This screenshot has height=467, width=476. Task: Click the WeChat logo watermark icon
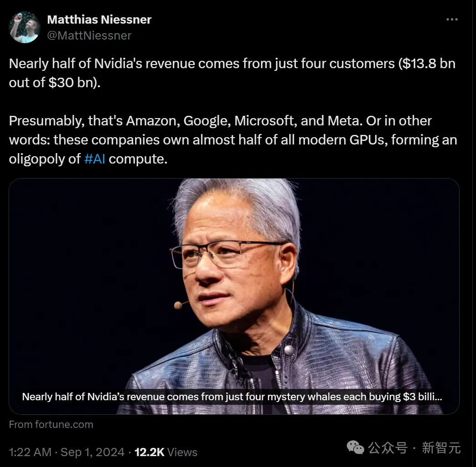pos(355,447)
